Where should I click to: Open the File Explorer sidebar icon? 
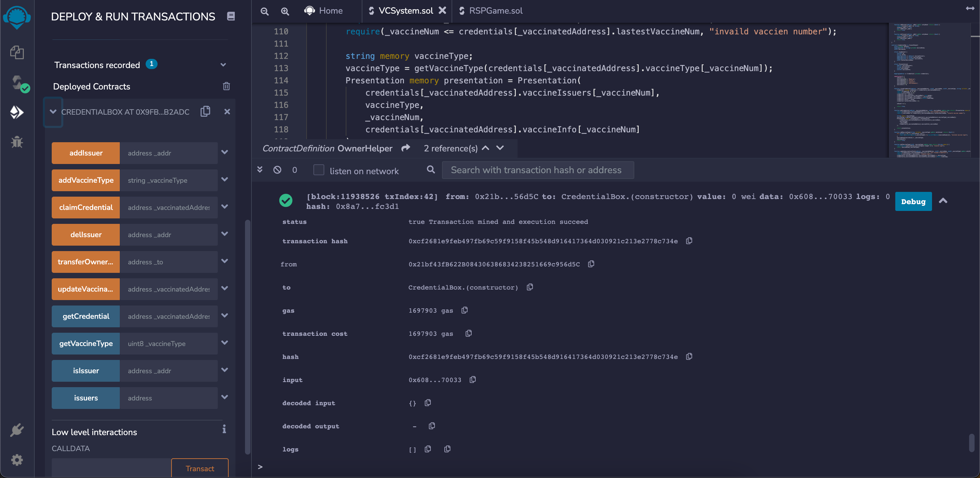tap(17, 52)
